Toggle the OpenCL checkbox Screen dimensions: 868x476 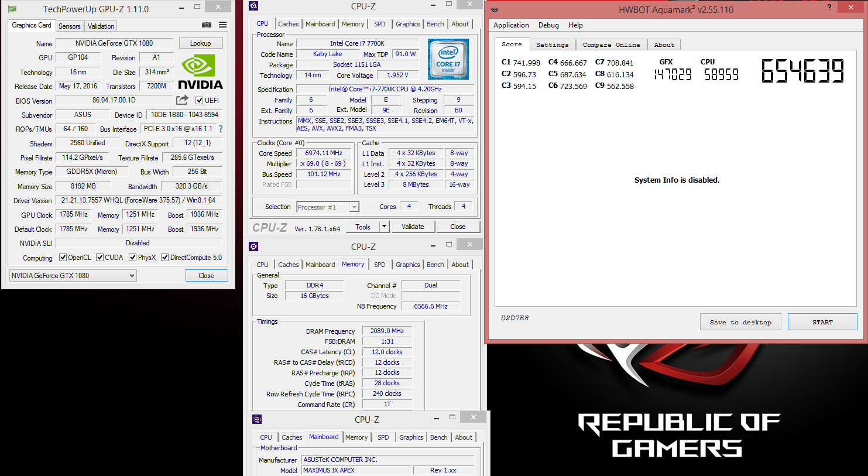click(63, 258)
